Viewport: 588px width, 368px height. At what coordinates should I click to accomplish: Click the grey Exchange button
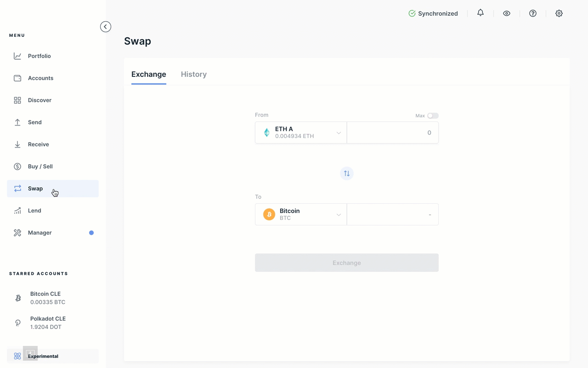[x=347, y=263]
